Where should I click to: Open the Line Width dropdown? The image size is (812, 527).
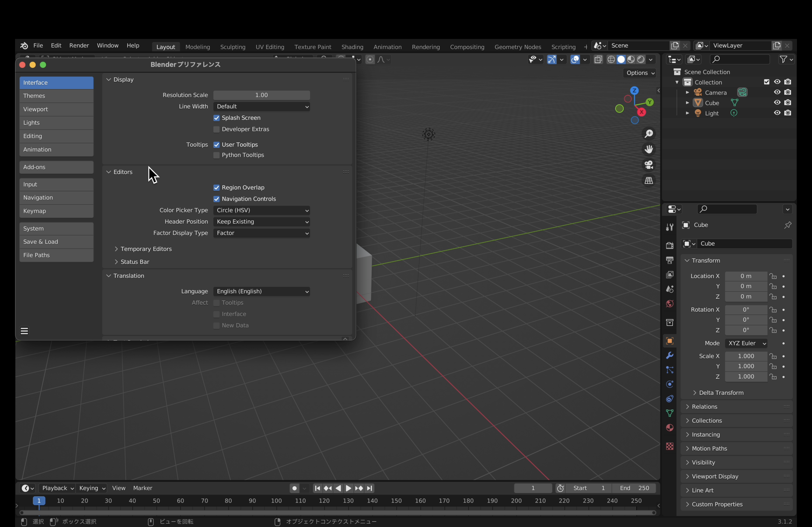click(261, 107)
